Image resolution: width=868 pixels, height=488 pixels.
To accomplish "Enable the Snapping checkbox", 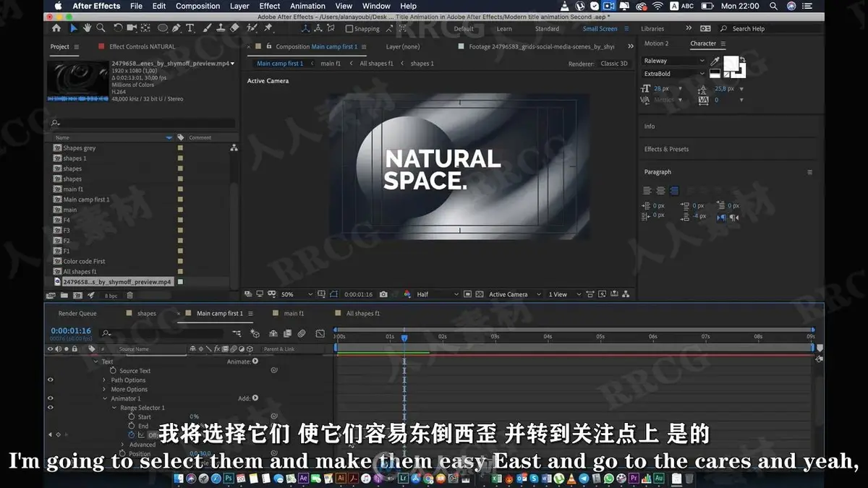I will [349, 29].
